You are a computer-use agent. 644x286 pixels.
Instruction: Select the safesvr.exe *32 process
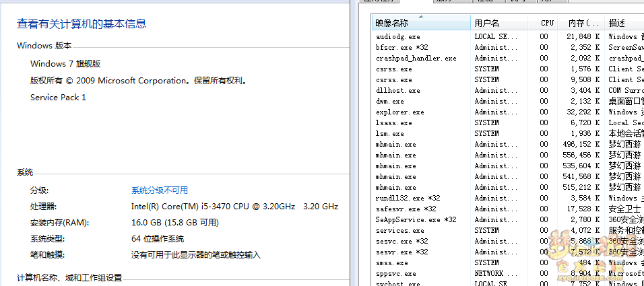tap(508, 209)
